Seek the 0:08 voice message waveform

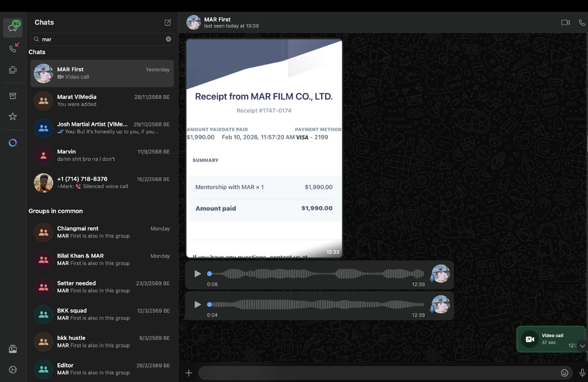tap(316, 274)
